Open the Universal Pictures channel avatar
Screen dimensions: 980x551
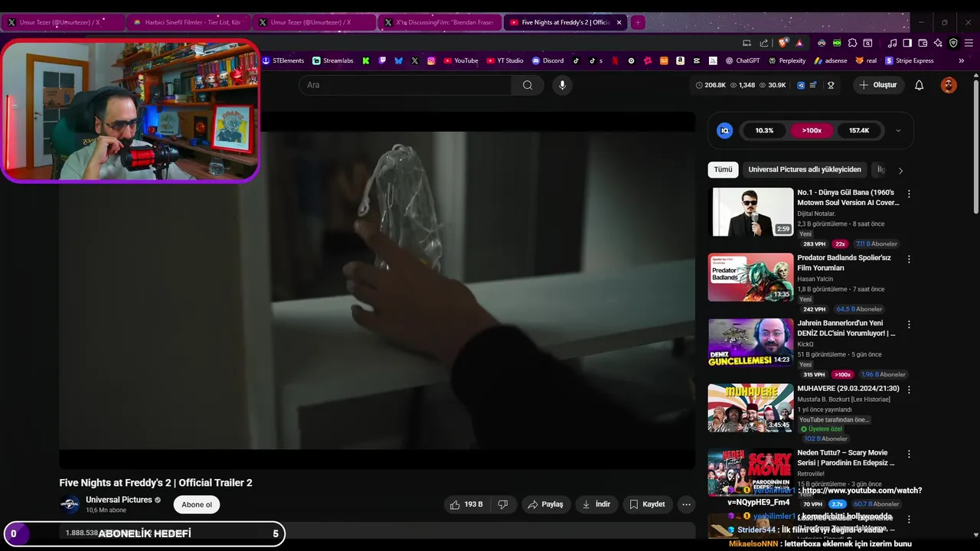tap(70, 504)
